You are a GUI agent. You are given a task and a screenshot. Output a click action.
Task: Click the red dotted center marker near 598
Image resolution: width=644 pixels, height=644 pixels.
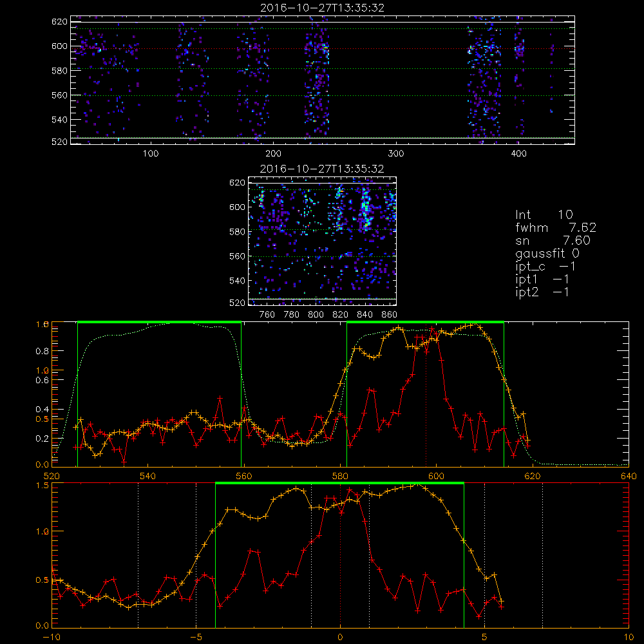click(x=426, y=394)
